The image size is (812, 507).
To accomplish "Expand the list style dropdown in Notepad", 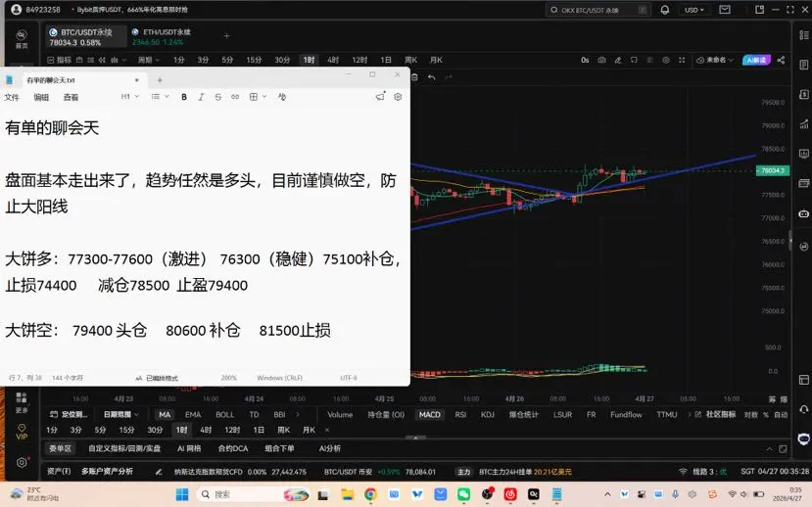I will [160, 97].
